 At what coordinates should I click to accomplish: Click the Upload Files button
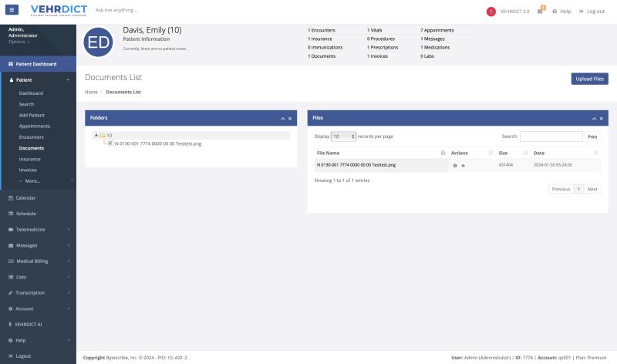(590, 79)
